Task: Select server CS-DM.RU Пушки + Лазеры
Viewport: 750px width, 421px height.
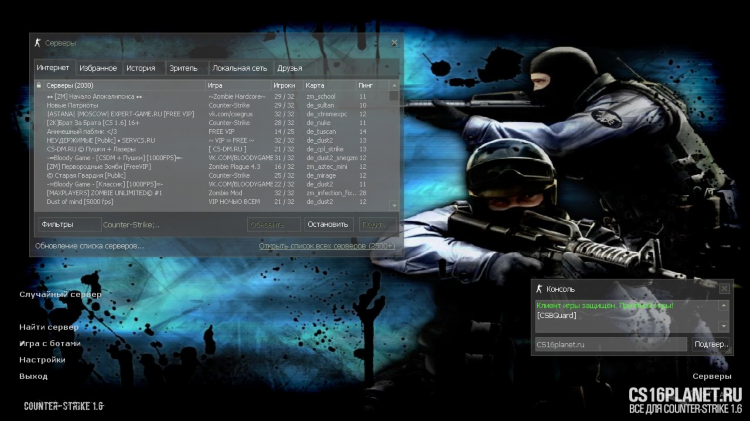Action: (x=213, y=149)
